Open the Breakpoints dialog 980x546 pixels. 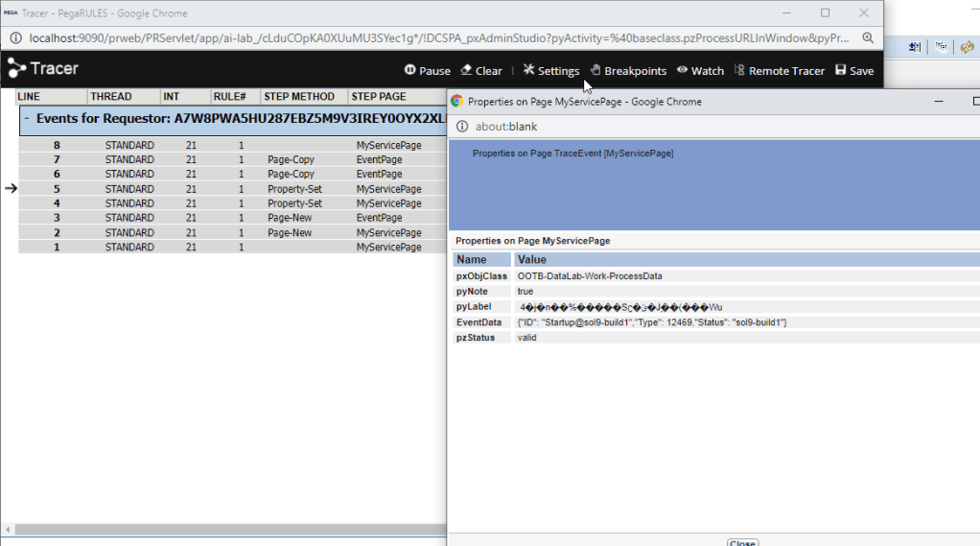click(x=627, y=71)
